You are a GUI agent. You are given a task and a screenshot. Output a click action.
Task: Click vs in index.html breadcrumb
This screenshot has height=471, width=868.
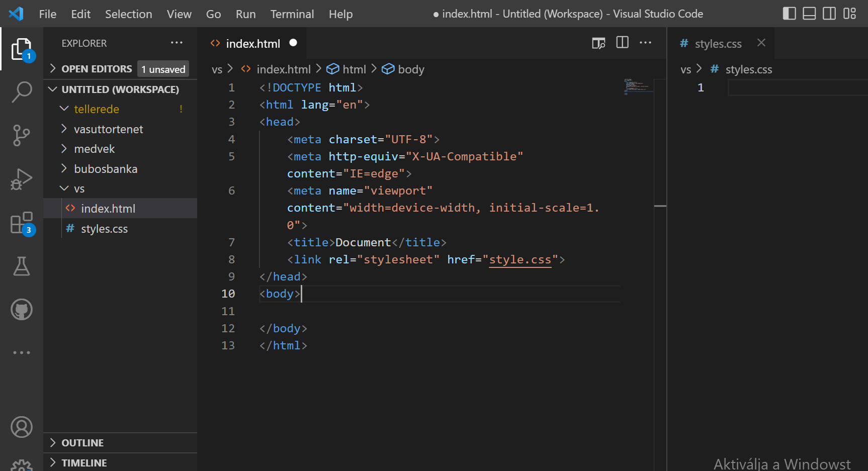(x=217, y=69)
